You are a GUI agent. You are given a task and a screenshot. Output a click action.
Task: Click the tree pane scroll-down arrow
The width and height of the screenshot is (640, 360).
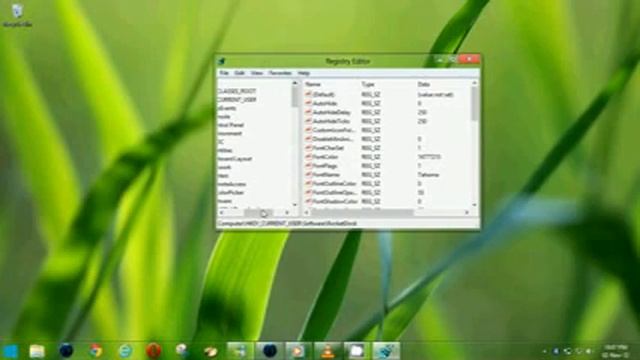pos(295,205)
